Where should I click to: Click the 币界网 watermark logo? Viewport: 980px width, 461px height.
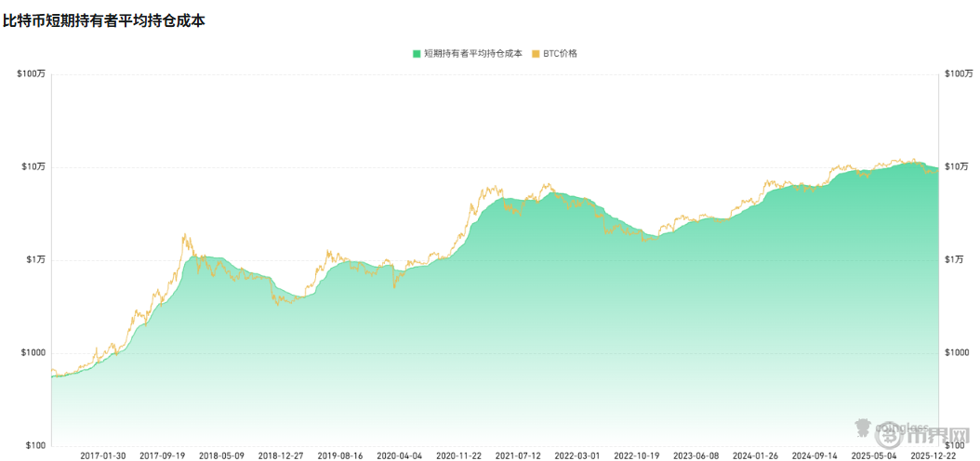tap(937, 434)
